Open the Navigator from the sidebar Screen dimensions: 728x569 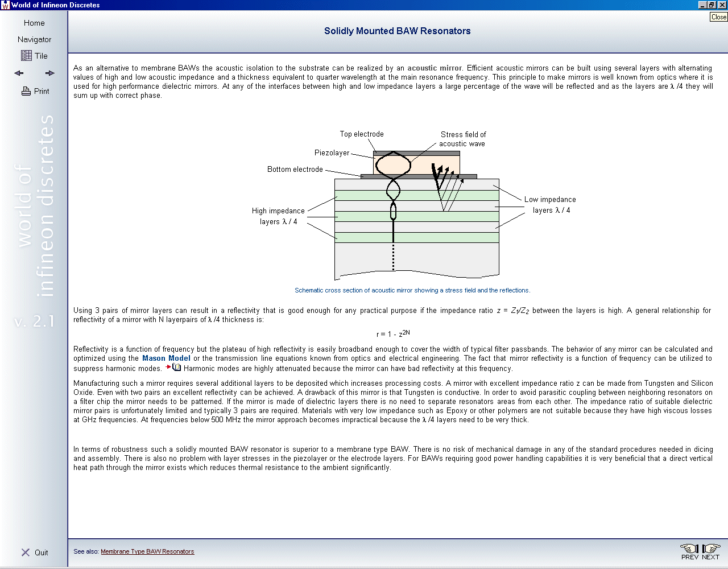pos(34,39)
